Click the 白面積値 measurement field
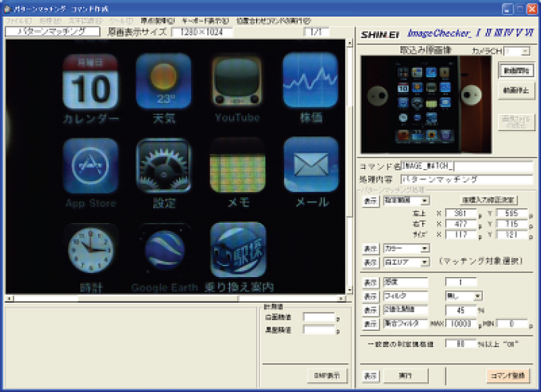 coord(319,317)
